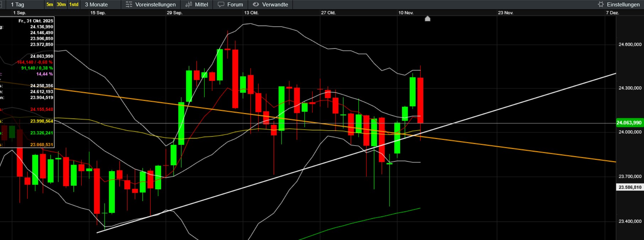Image resolution: width=644 pixels, height=240 pixels.
Task: Click the green 24.063,990 price label
Action: point(629,123)
